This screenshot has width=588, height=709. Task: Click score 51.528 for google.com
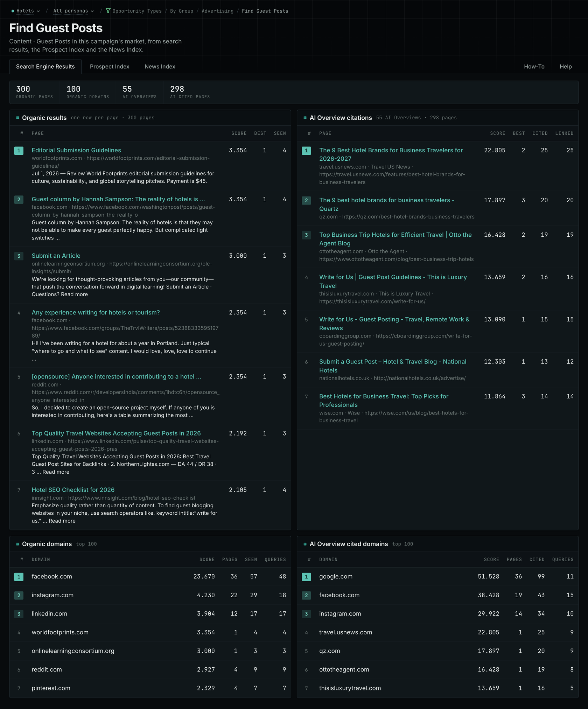click(489, 577)
